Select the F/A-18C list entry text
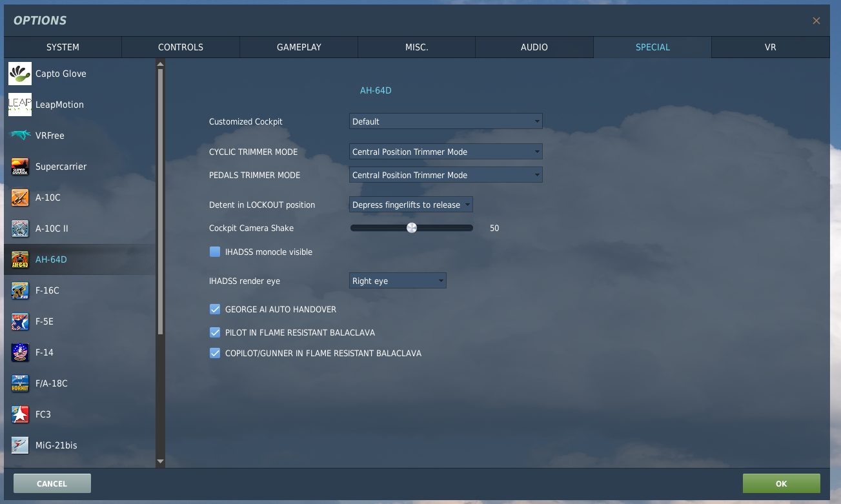Screen dimensions: 841x504 tap(52, 383)
